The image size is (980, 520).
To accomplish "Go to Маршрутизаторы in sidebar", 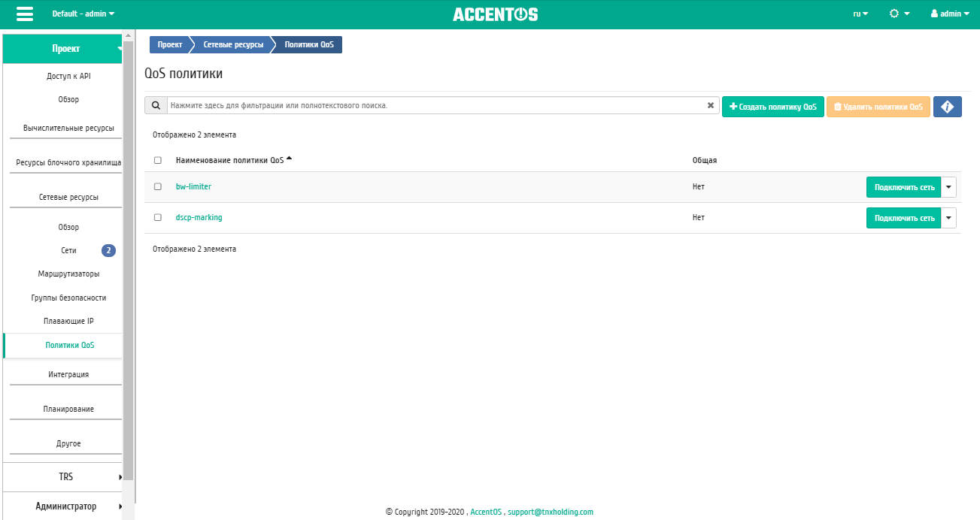I will [68, 274].
